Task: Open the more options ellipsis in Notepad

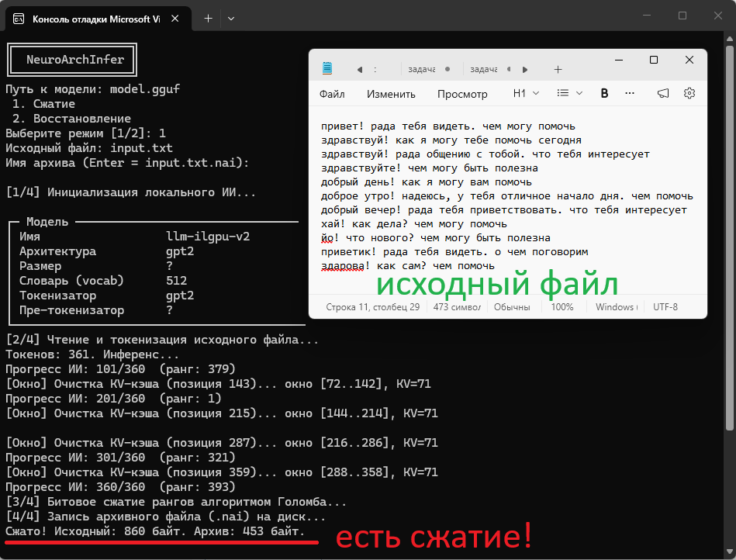Action: coord(630,93)
